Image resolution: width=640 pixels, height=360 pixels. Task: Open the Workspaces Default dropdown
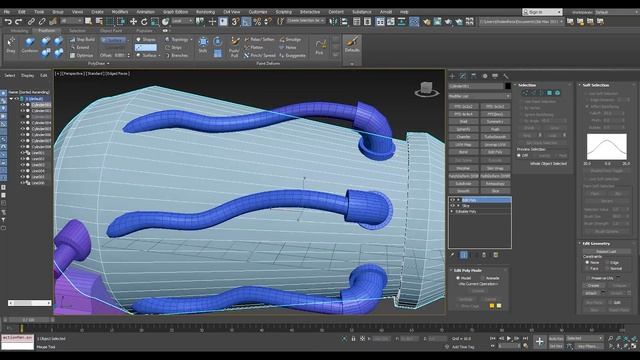click(x=616, y=12)
